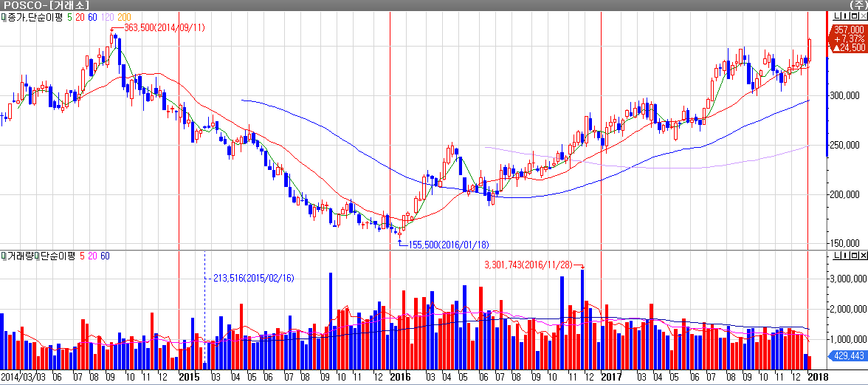The width and height of the screenshot is (868, 385).
Task: Close the volume chart panel
Action: pos(861,256)
